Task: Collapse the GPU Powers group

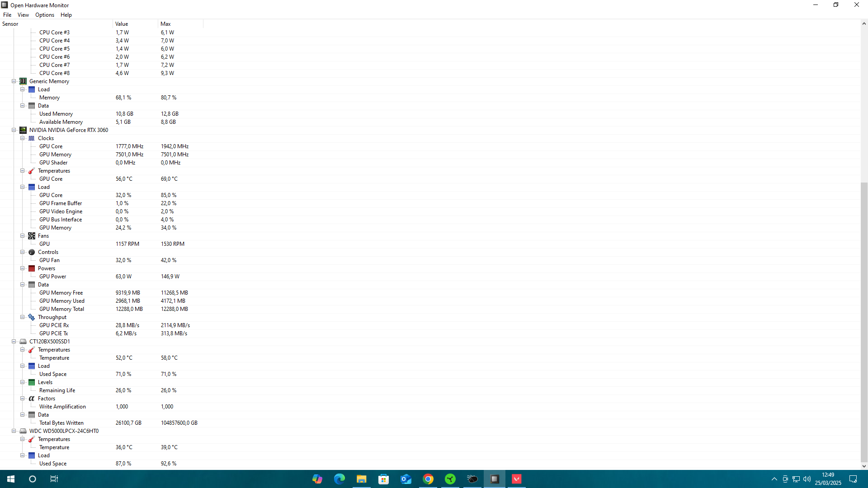Action: (23, 268)
